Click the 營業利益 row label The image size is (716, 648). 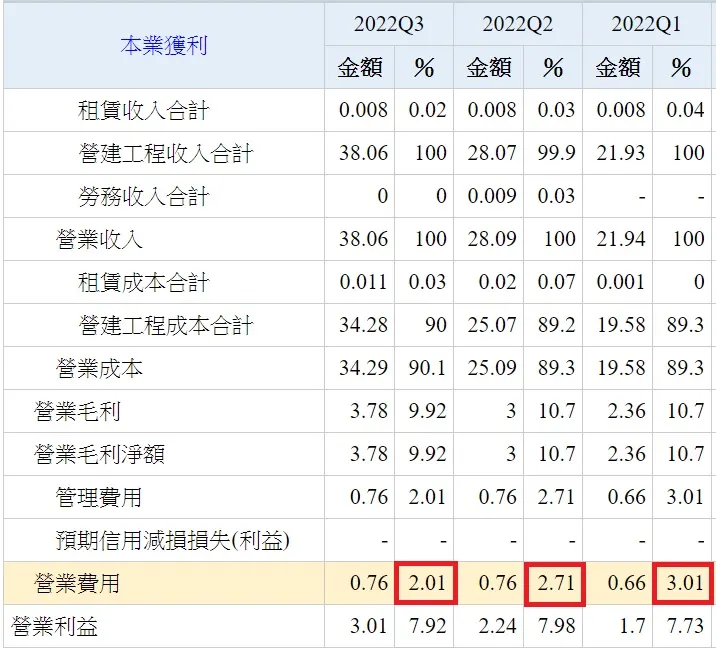54,627
